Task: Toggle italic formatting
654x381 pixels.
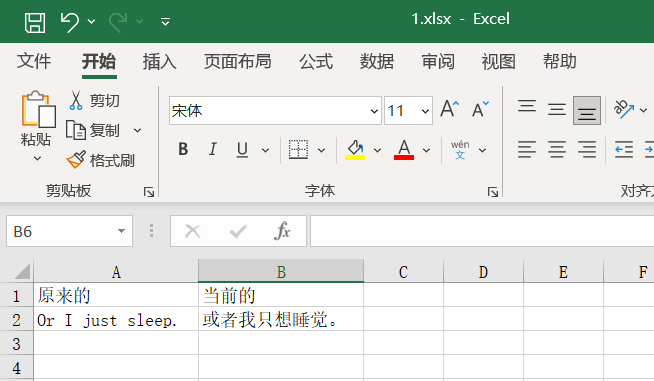Action: tap(213, 149)
